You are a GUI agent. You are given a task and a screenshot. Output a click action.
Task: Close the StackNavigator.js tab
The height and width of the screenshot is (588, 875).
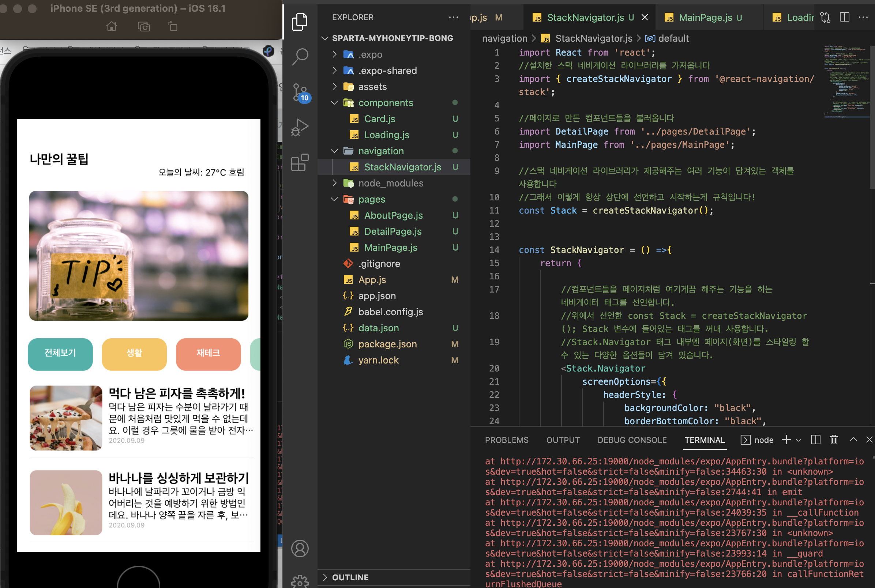(x=644, y=17)
